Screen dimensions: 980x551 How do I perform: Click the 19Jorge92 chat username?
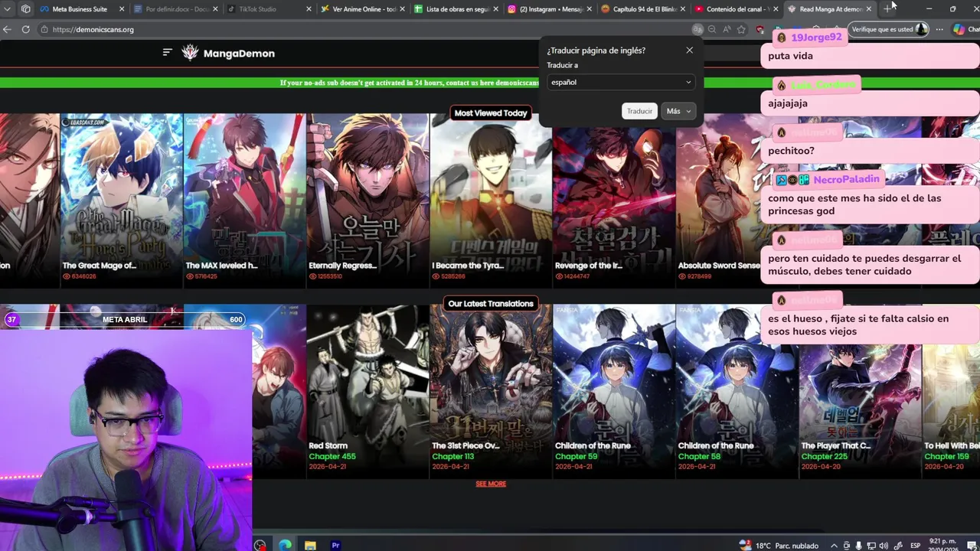click(816, 37)
